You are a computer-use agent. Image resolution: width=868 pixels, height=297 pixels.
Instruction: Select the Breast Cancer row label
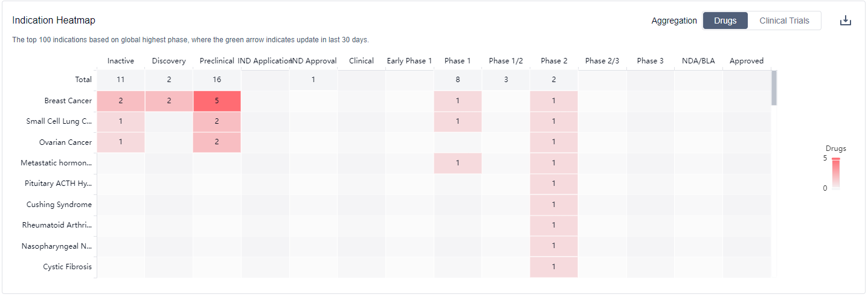68,101
